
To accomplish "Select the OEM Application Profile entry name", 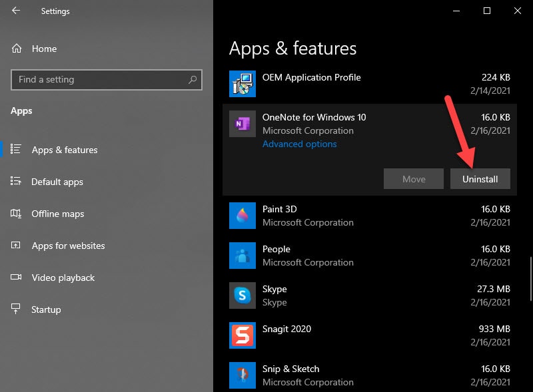I will 311,77.
